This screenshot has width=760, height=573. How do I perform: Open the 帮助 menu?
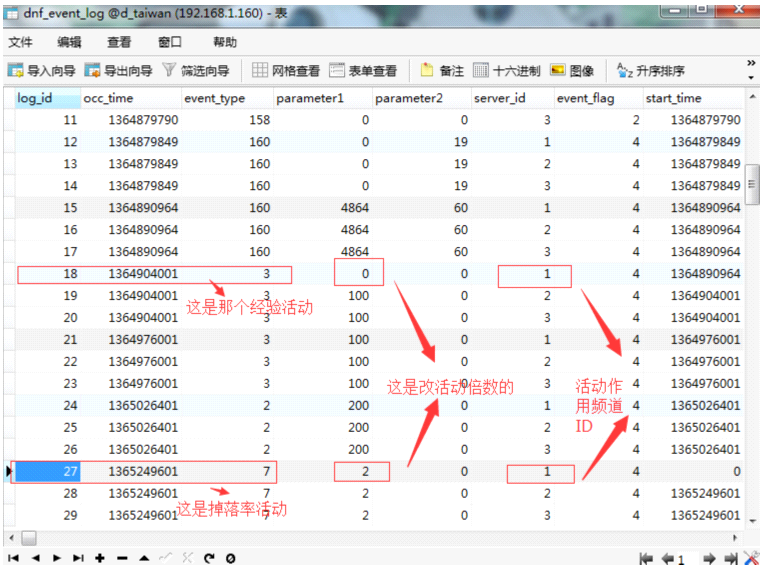(225, 42)
